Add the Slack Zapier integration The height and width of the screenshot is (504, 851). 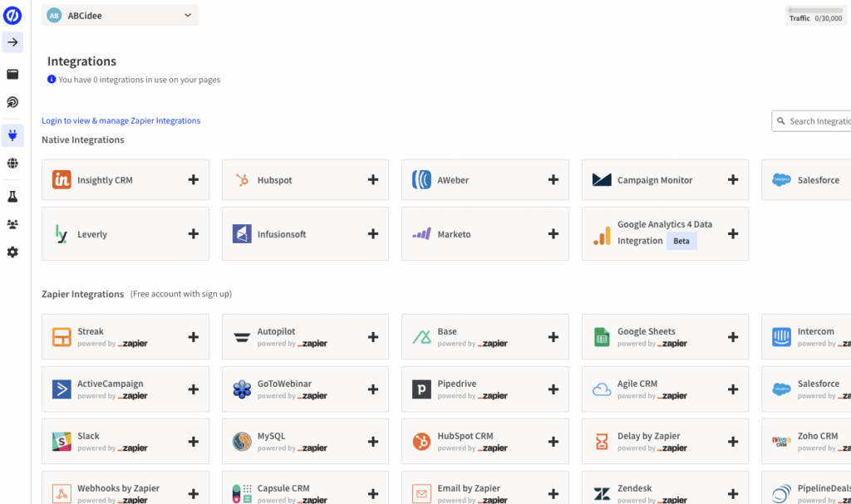(193, 442)
